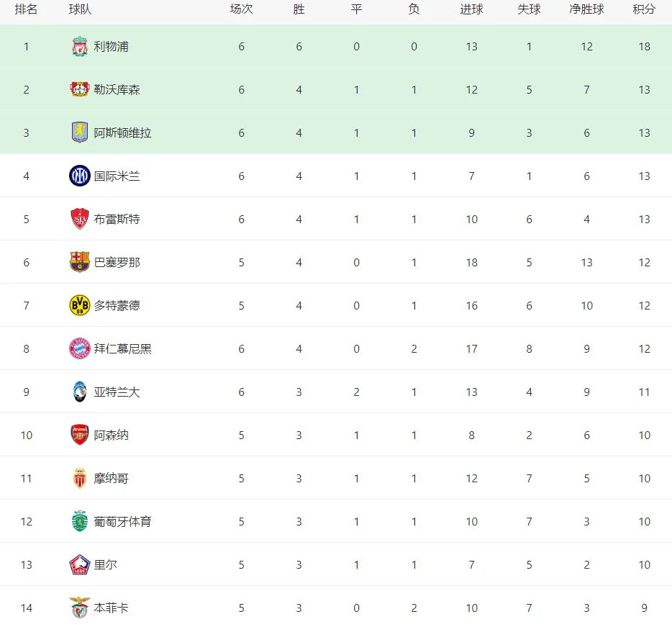Image resolution: width=672 pixels, height=627 pixels.
Task: Click the Atalanta club logo
Action: [x=80, y=392]
